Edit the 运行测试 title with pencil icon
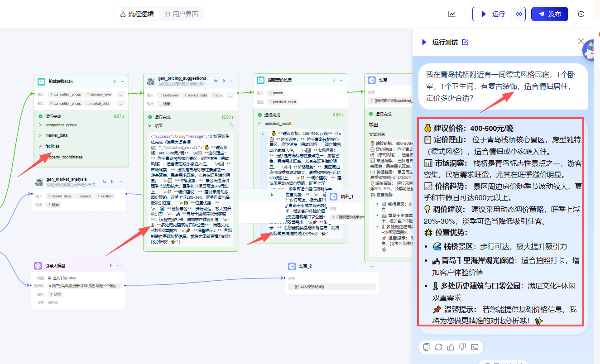Viewport: 600px width, 364px height. tap(465, 42)
